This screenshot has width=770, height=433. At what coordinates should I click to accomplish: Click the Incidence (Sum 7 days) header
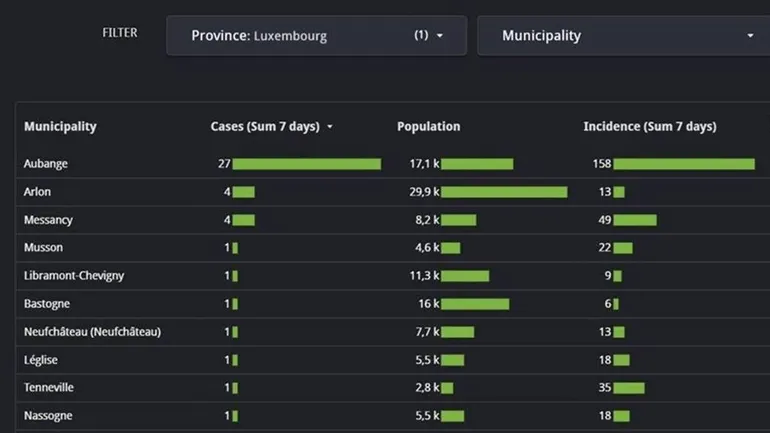click(649, 127)
